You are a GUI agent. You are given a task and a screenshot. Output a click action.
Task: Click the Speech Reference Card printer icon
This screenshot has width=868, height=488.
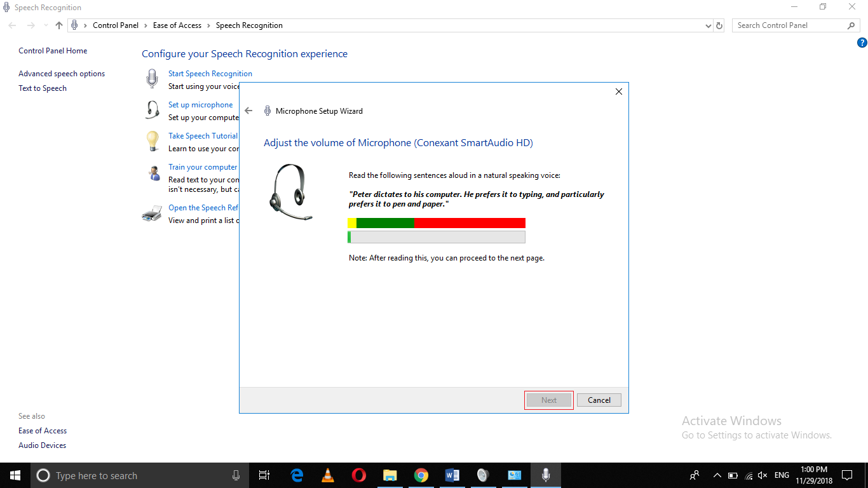(x=151, y=213)
